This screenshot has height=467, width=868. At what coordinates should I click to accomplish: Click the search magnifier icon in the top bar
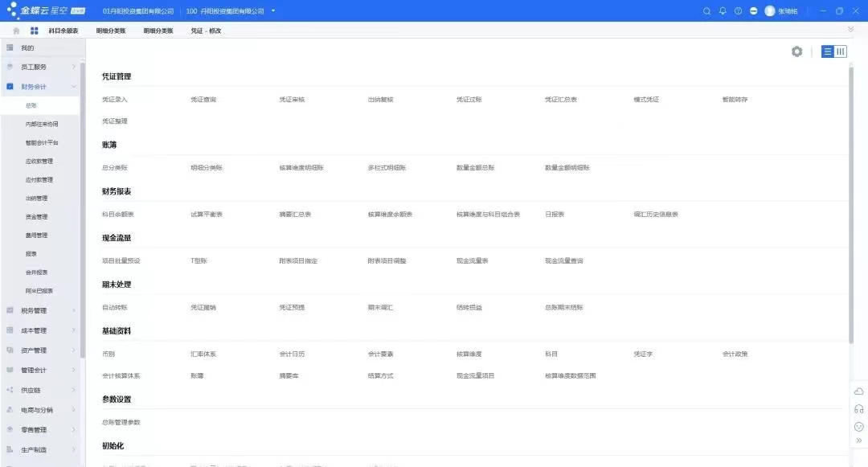707,11
